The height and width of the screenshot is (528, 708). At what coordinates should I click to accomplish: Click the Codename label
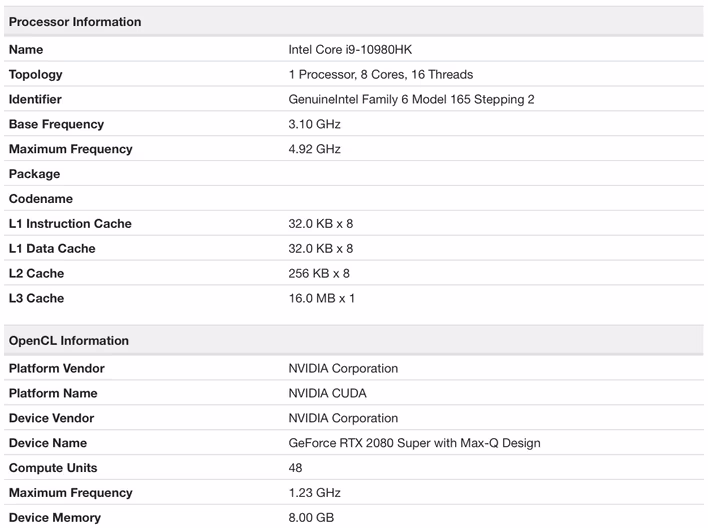[x=41, y=198]
